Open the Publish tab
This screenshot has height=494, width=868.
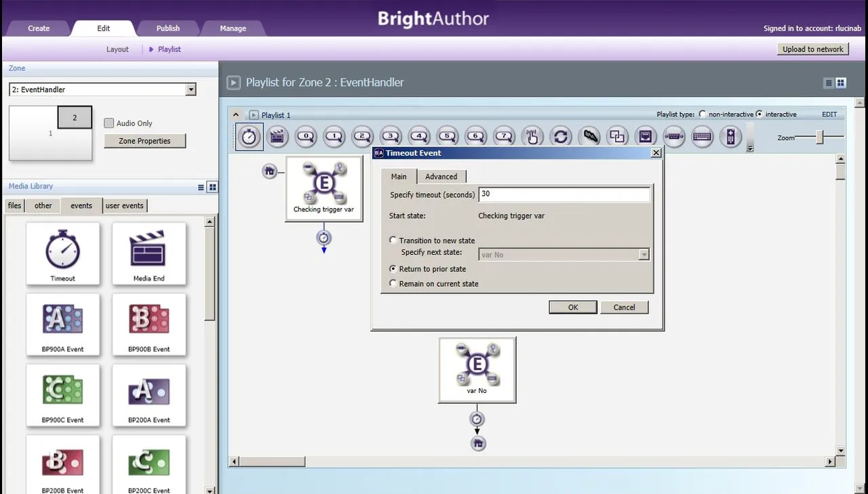pos(168,28)
